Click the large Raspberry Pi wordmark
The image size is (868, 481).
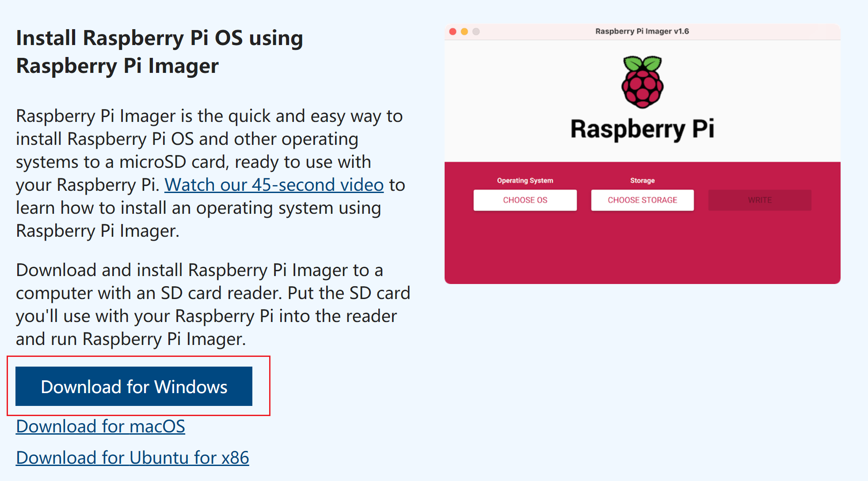tap(642, 129)
